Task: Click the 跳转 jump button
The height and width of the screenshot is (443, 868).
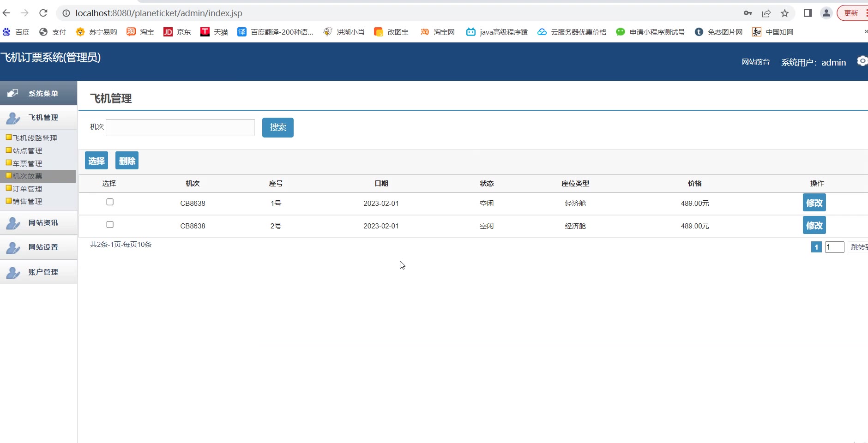Action: coord(858,247)
